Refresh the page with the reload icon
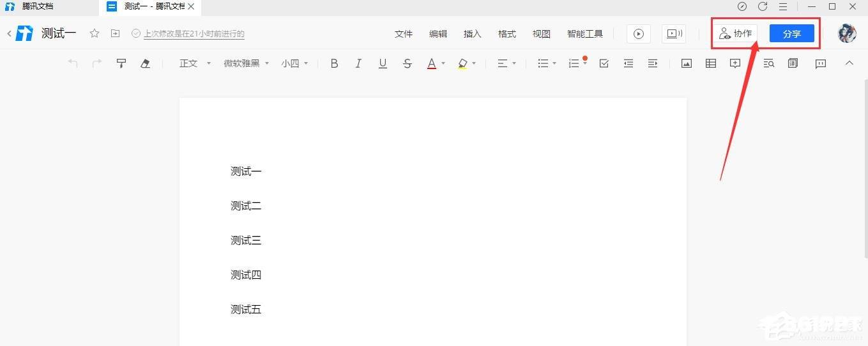This screenshot has width=868, height=346. coord(763,6)
